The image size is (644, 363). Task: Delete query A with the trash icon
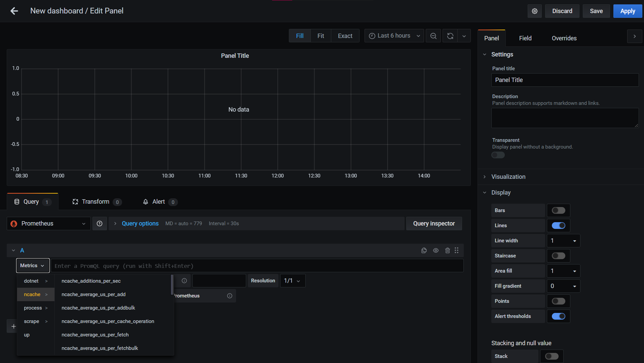pos(448,250)
